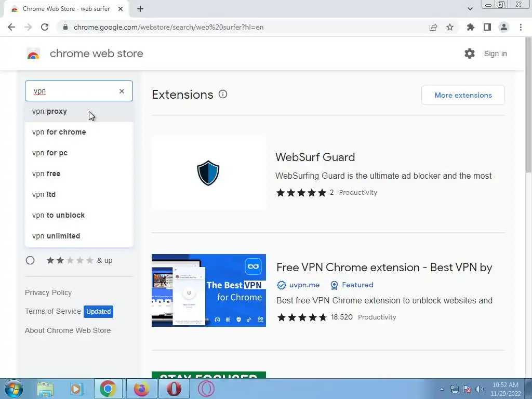Open the Terms of Service link
The image size is (532, 399).
tap(53, 311)
